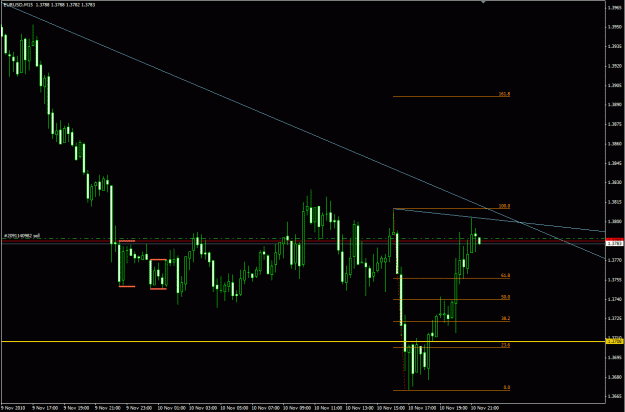Click the 9 Nov 17:00 time label
Viewport: 625px width, 412px height.
45,408
